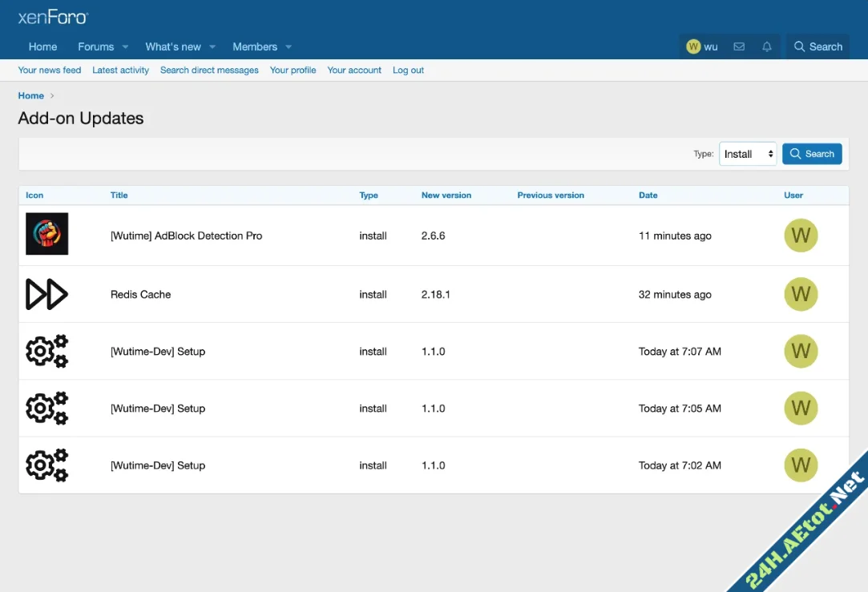This screenshot has height=592, width=868.
Task: Open Your news feed link
Action: pos(50,70)
